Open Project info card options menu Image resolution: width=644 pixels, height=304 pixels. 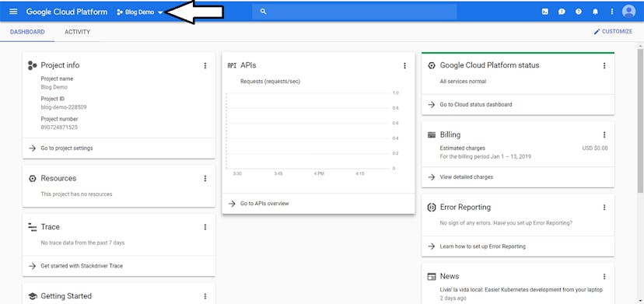click(x=205, y=66)
